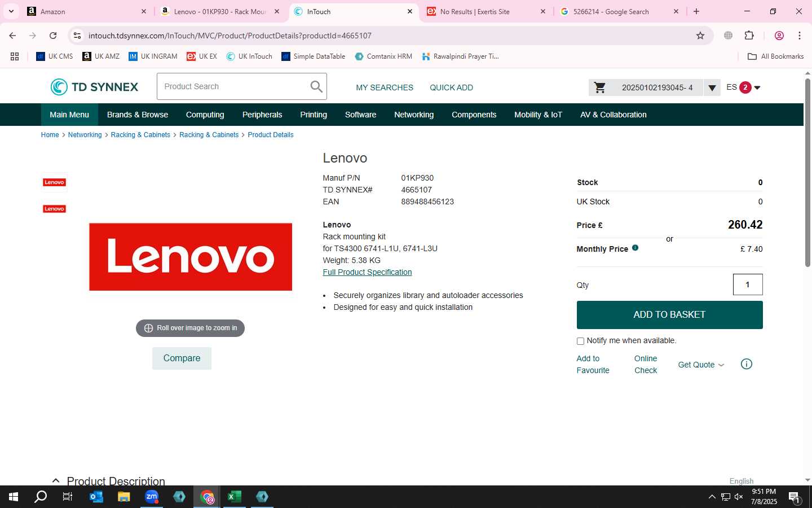
Task: Tick the Notify me when available checkbox
Action: [x=580, y=341]
